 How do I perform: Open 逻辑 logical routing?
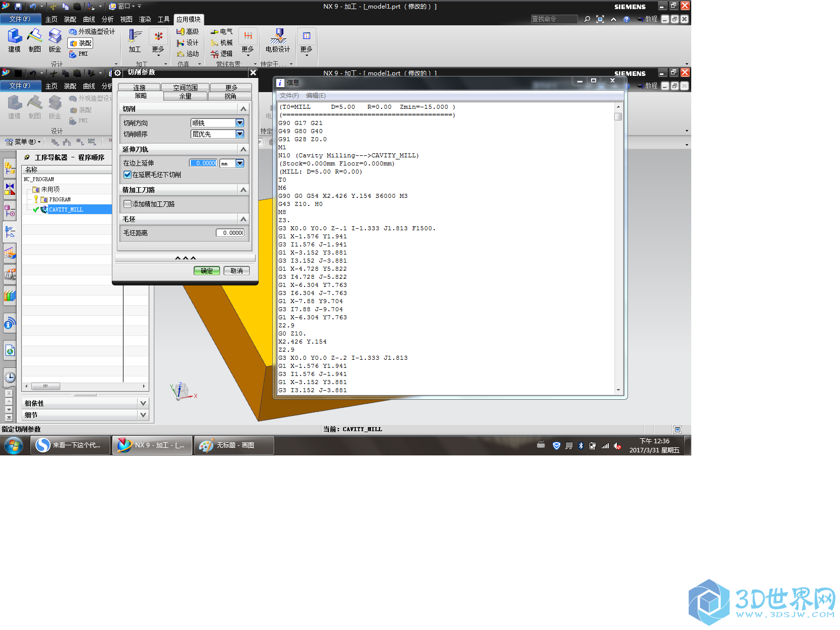click(222, 54)
